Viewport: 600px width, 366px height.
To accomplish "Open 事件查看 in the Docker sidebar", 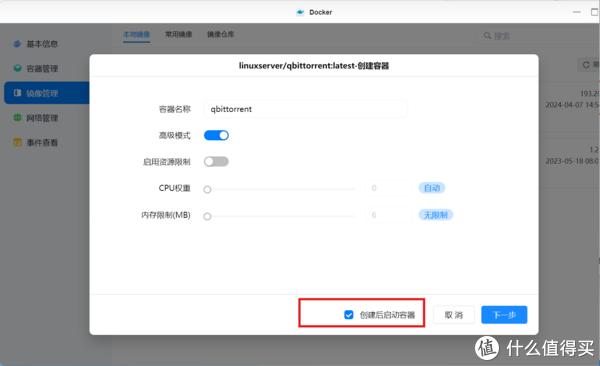I will [41, 142].
